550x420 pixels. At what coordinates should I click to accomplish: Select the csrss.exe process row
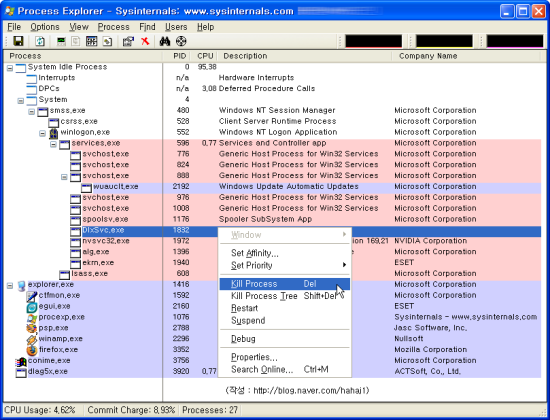tap(272, 121)
